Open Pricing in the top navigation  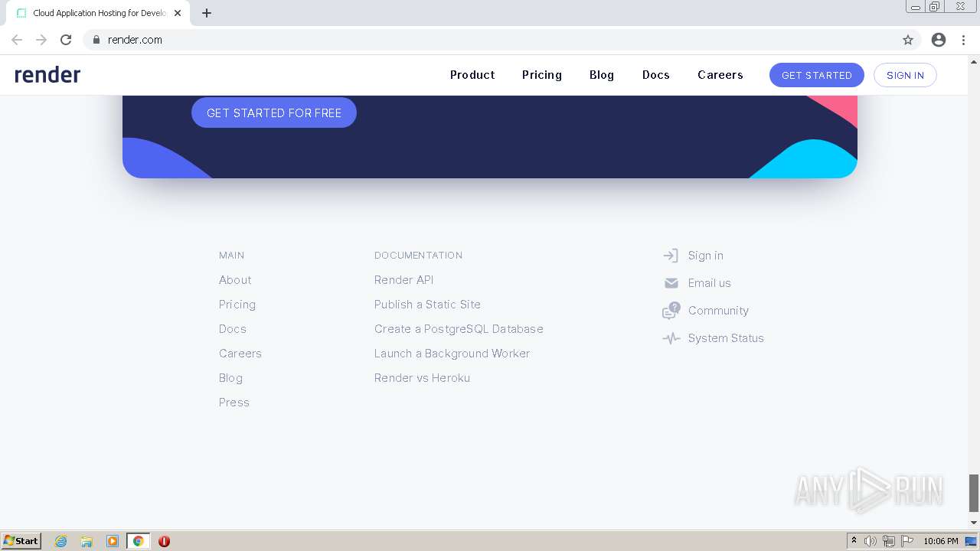point(542,75)
